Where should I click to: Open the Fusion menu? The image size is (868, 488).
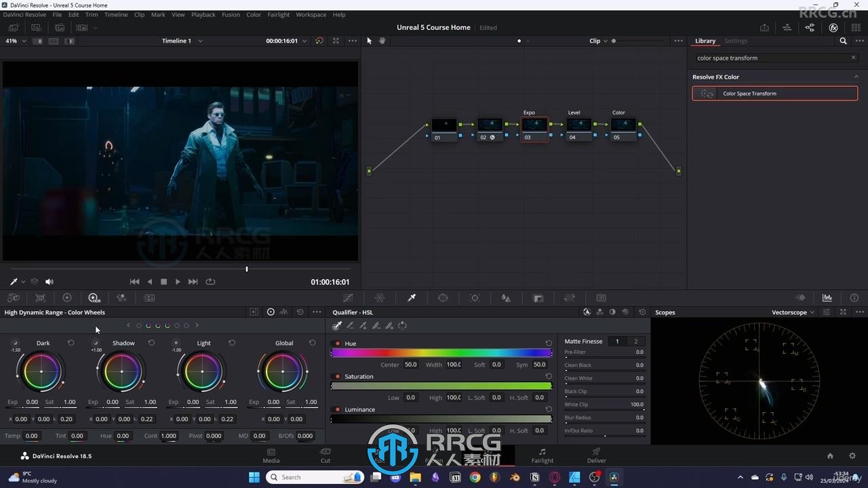click(x=231, y=14)
